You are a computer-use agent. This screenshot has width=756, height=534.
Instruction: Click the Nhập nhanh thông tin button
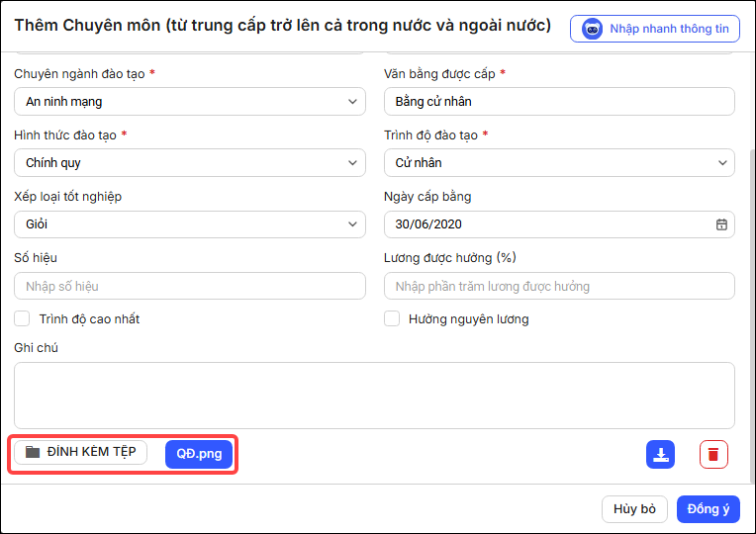click(655, 29)
